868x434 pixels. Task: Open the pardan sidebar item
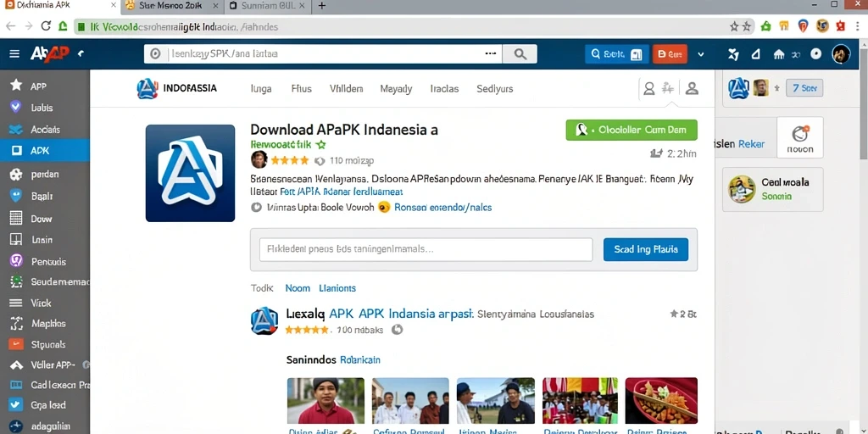[x=44, y=174]
